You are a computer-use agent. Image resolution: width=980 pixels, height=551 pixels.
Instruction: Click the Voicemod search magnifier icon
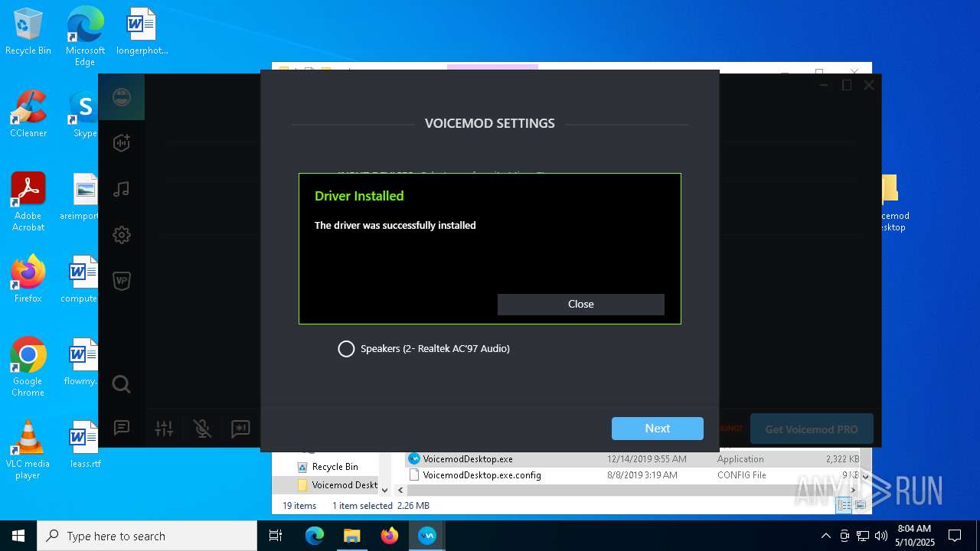point(121,384)
